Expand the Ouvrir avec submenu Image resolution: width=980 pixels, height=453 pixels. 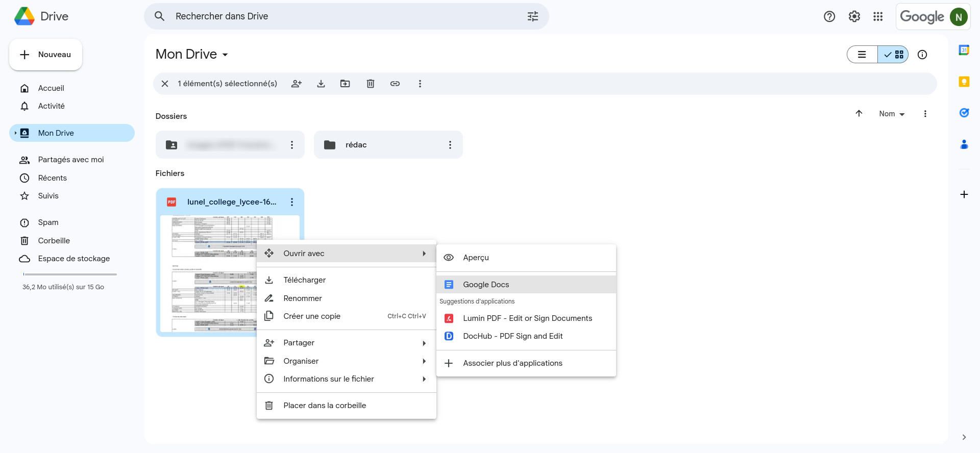click(347, 254)
